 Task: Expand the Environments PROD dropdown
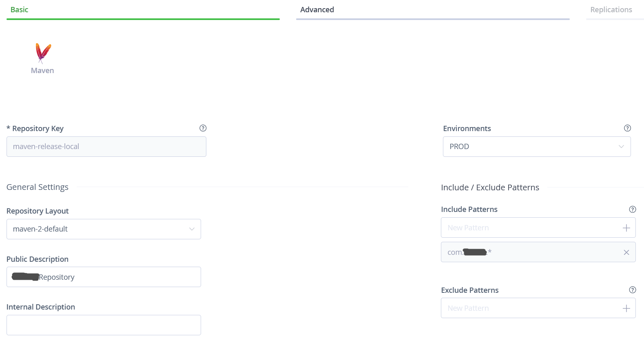[536, 147]
